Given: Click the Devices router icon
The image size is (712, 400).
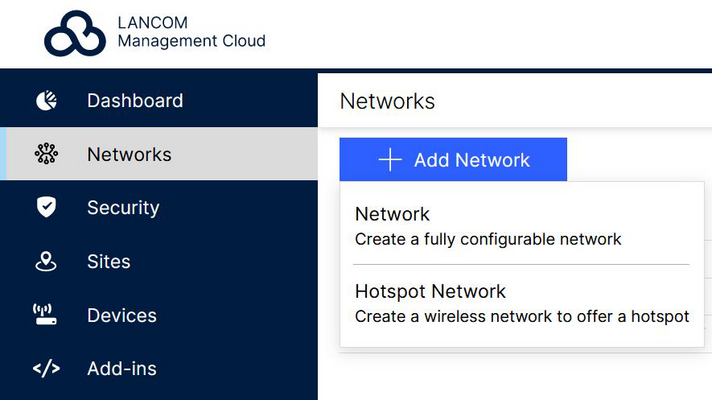Looking at the screenshot, I should tap(46, 316).
